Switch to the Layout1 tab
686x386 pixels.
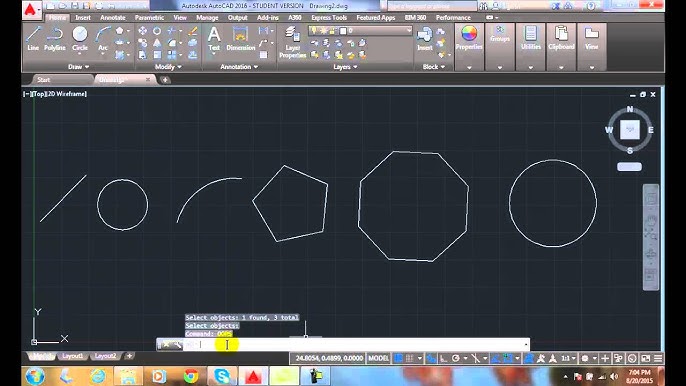coord(72,356)
